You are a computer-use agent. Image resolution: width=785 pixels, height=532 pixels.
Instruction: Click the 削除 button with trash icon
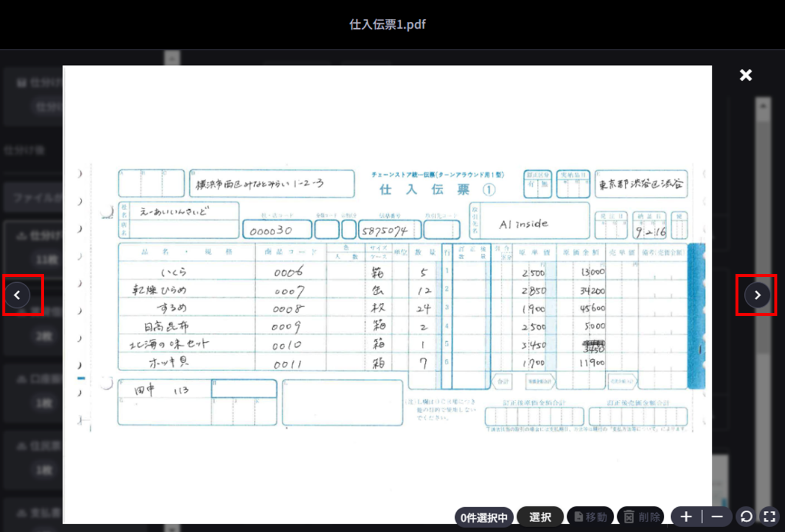point(643,517)
